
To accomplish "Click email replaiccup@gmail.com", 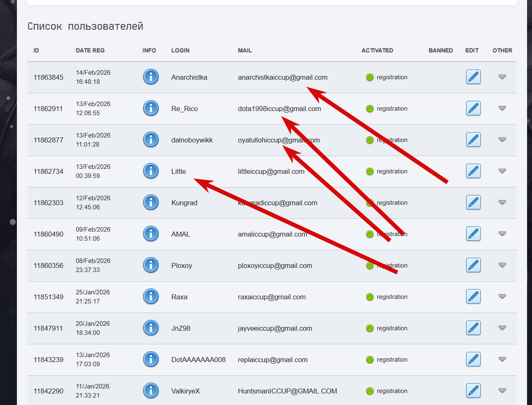I will coord(273,360).
